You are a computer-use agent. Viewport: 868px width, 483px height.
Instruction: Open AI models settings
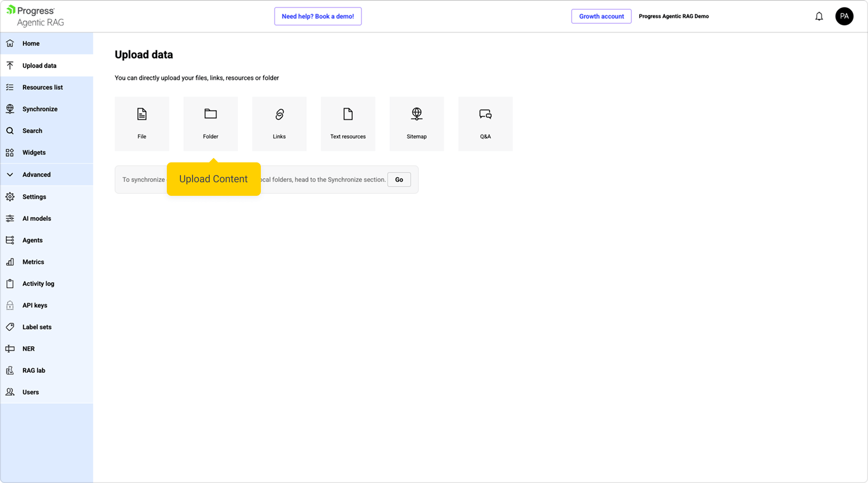tap(37, 218)
